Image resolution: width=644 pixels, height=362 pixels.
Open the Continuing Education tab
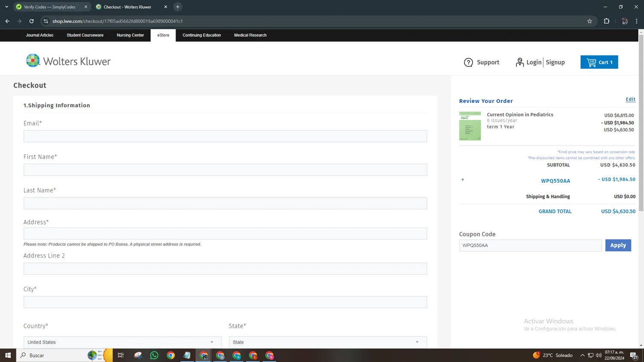pos(202,35)
